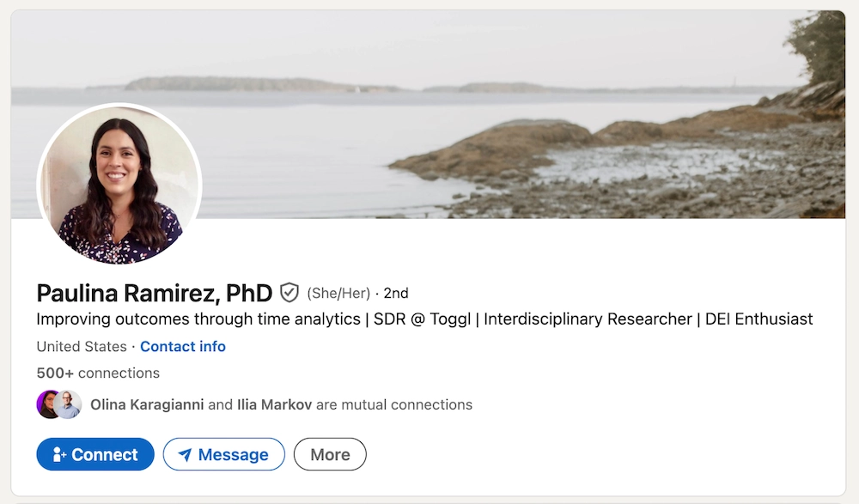Open Olina Karagianni's profile link
The width and height of the screenshot is (859, 504).
click(x=145, y=404)
